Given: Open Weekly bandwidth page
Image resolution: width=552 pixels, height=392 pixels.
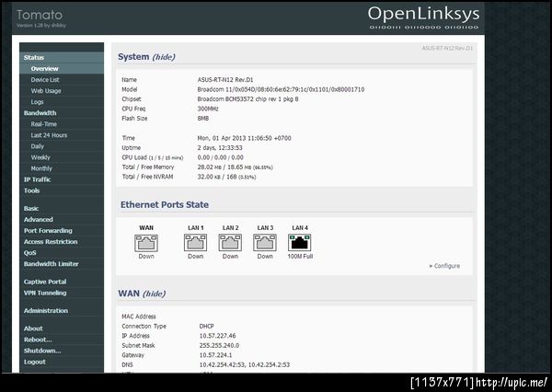Looking at the screenshot, I should click(x=40, y=157).
